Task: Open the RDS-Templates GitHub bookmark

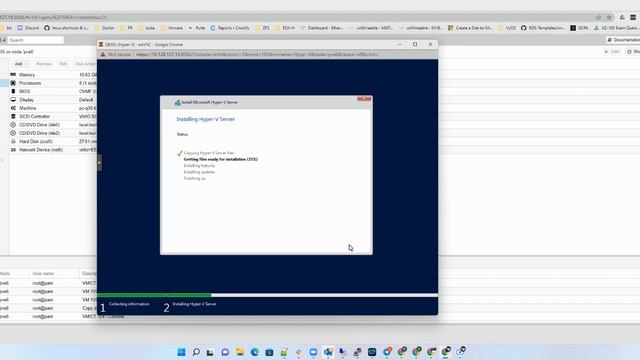Action: tap(543, 28)
